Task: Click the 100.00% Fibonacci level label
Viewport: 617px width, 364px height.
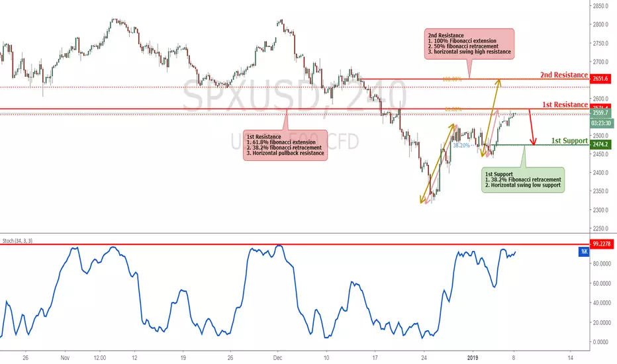Action: pos(451,79)
